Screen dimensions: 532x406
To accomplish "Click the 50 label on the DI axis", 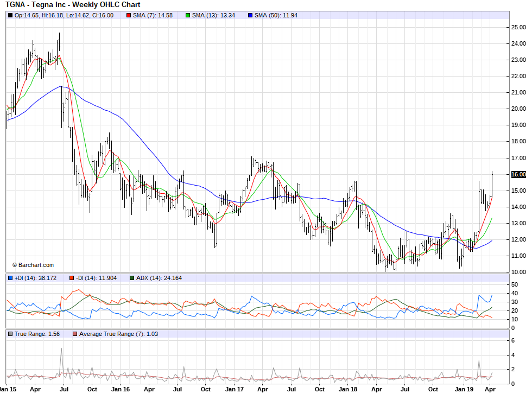I will pos(515,284).
